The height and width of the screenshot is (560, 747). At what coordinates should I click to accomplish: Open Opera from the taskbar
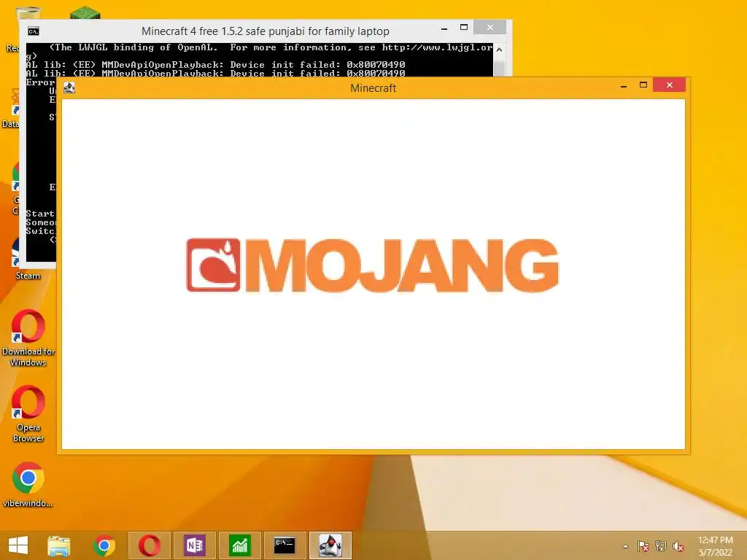click(149, 545)
